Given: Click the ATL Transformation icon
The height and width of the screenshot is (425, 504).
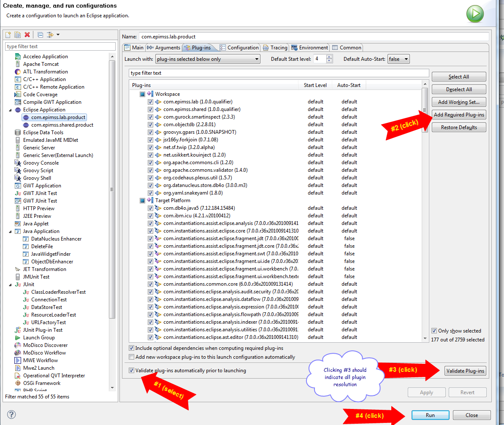Looking at the screenshot, I should [18, 72].
